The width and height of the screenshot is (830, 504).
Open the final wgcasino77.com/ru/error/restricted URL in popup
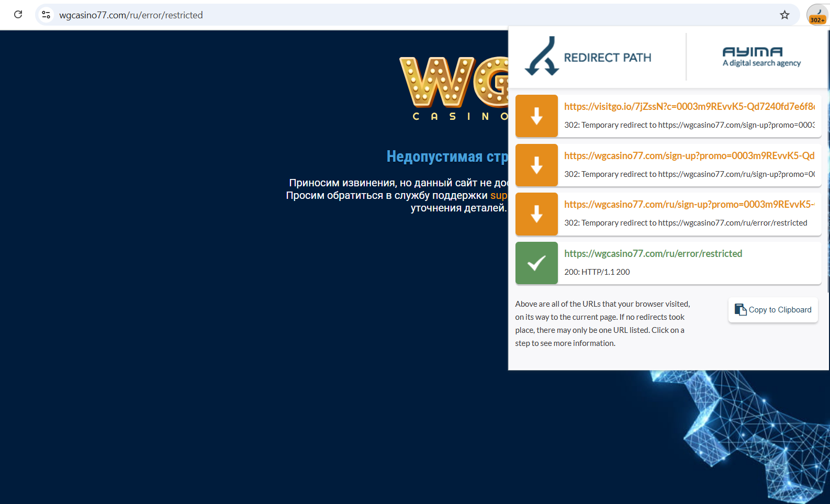coord(653,253)
